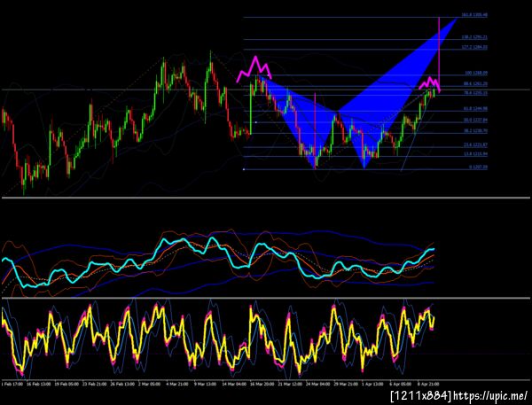532x405 pixels.
Task: Click the '14 Mar 04:00' time axis label
Action: (234, 384)
